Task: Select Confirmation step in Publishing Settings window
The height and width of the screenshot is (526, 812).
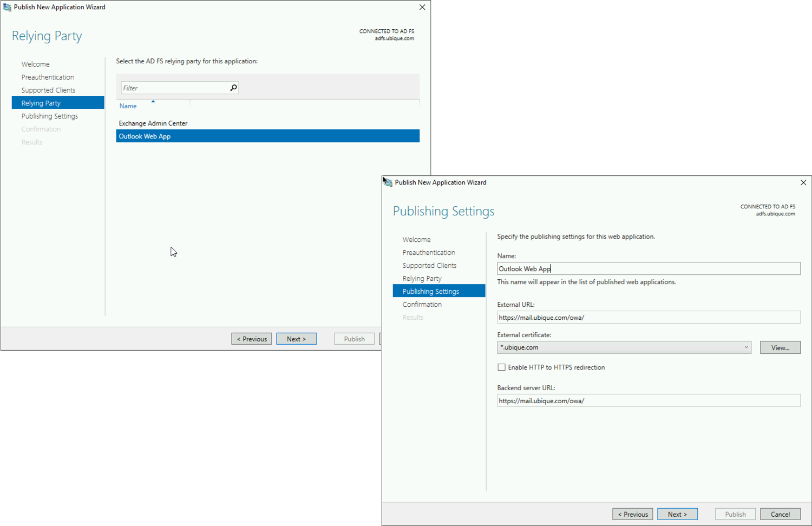Action: pyautogui.click(x=422, y=304)
